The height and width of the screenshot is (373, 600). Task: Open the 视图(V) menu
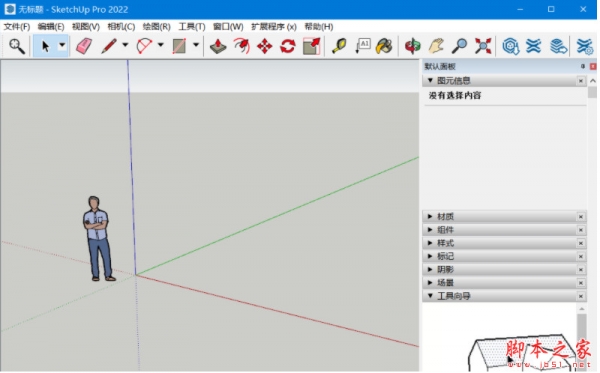(86, 26)
